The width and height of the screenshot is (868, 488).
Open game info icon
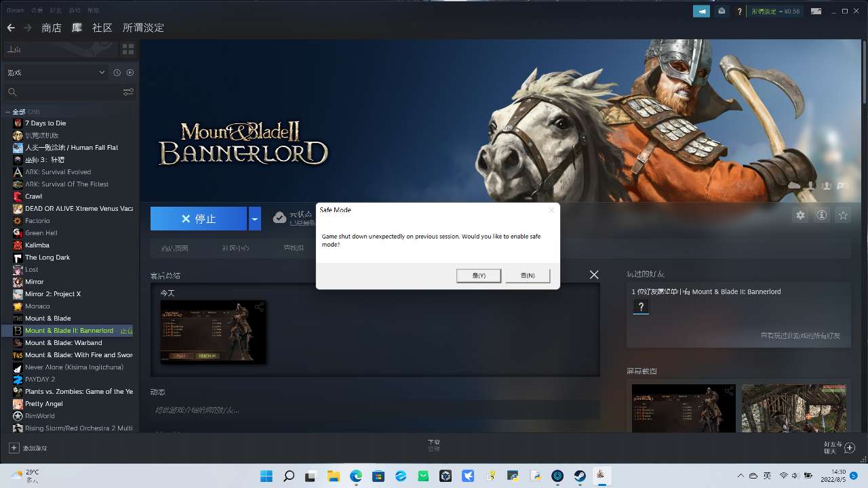tap(822, 215)
